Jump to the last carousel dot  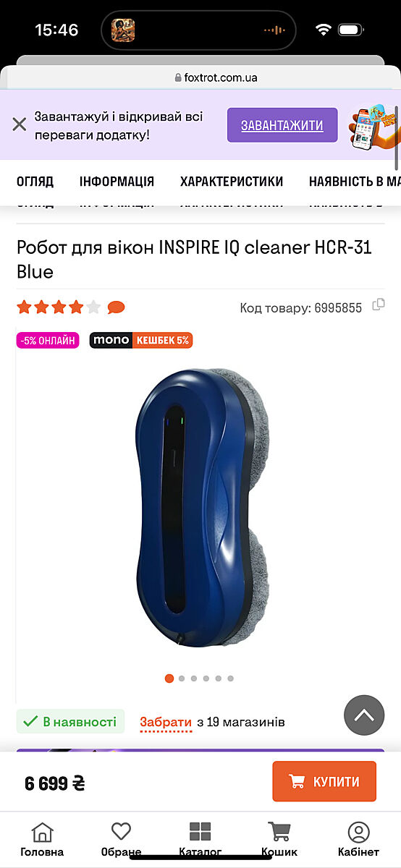point(230,678)
